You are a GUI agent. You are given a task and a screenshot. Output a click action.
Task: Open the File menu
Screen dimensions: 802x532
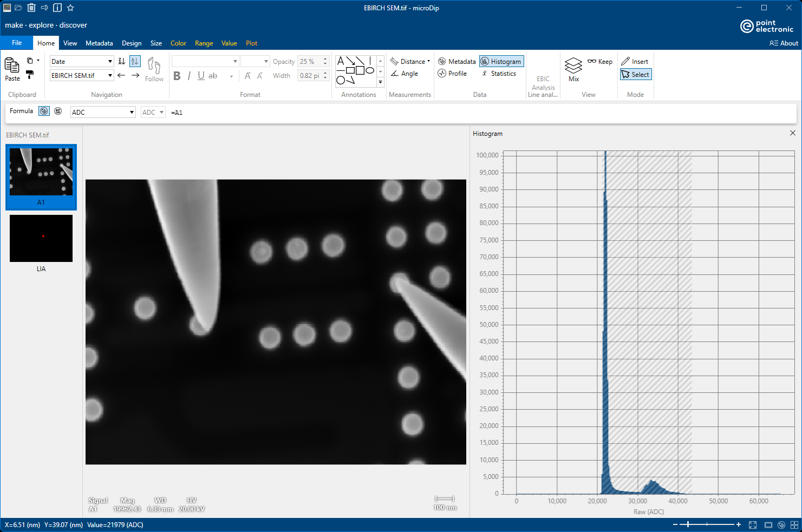(17, 43)
